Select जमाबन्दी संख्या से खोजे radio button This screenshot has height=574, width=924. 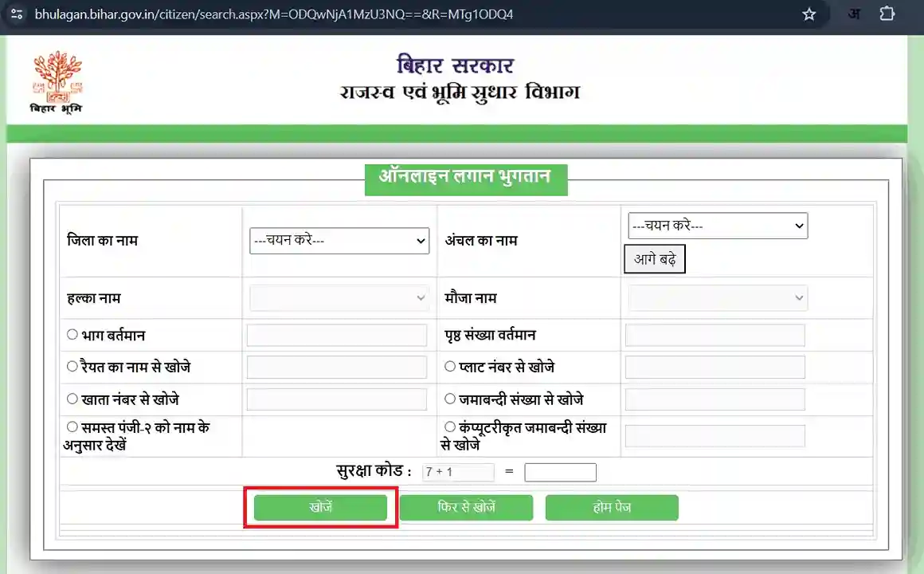tap(450, 399)
